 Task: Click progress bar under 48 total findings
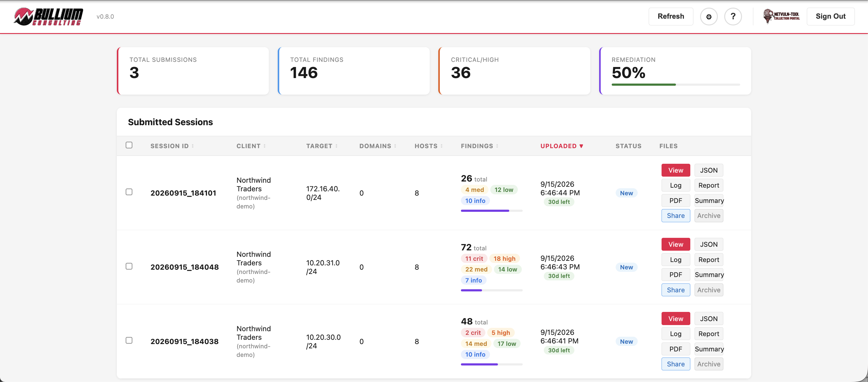(491, 365)
